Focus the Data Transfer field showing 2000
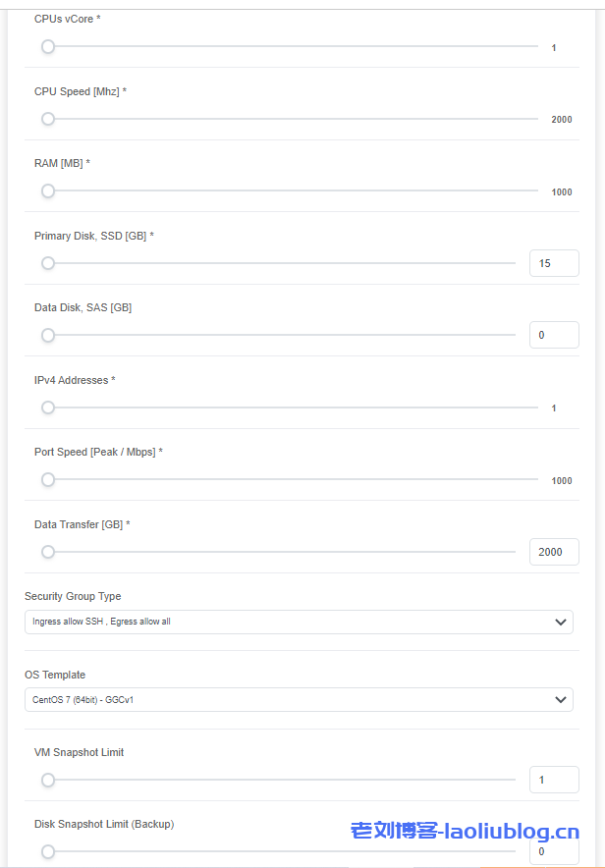The width and height of the screenshot is (605, 868). (554, 552)
